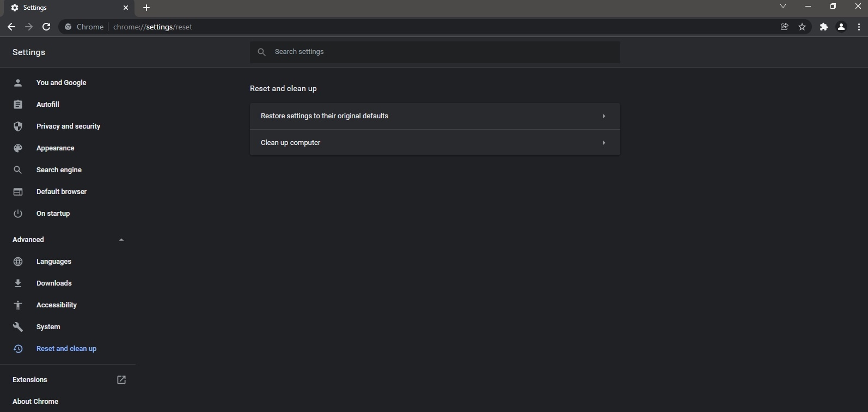Click Restore settings to their original defaults
The height and width of the screenshot is (412, 868).
coord(435,116)
